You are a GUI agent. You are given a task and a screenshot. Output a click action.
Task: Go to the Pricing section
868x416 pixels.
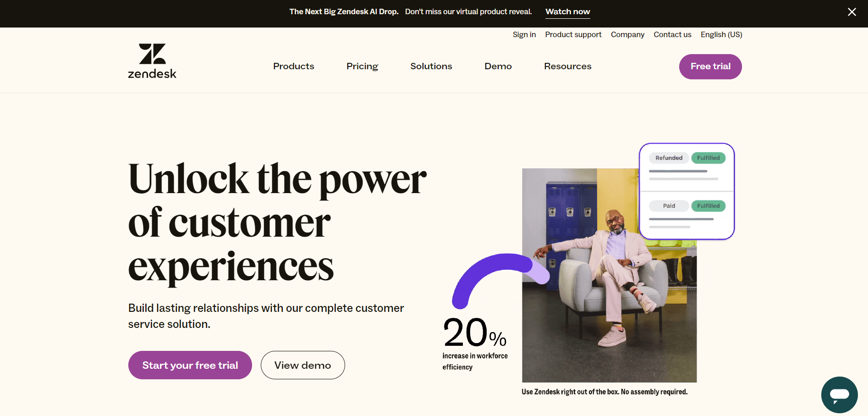point(362,67)
